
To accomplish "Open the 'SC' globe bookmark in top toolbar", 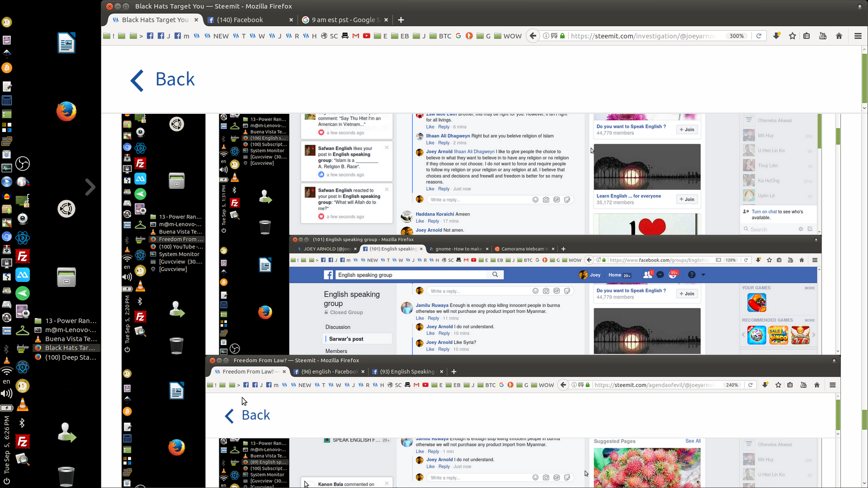I will pyautogui.click(x=329, y=36).
